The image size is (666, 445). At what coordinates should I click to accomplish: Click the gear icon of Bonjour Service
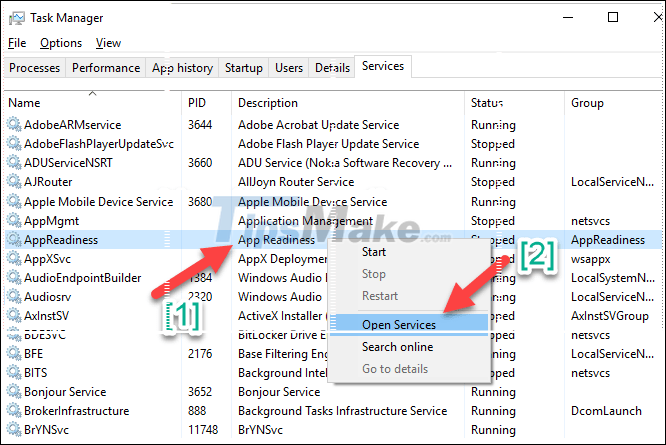[14, 391]
